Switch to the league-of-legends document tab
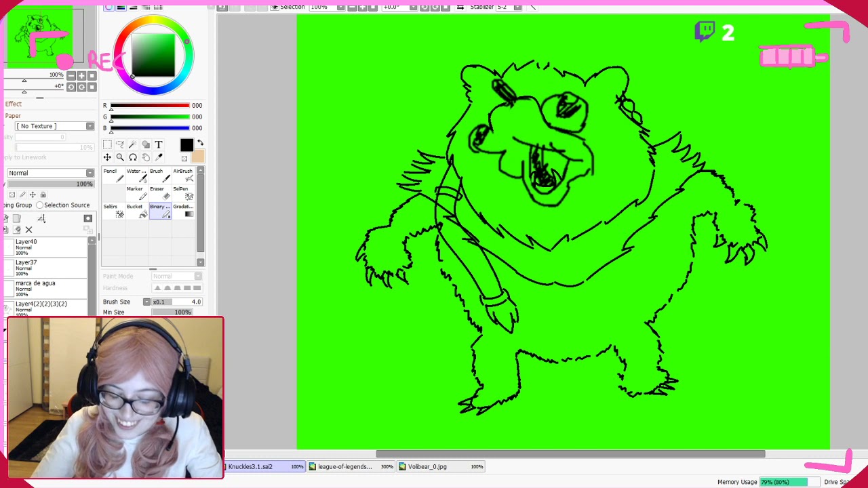 [351, 466]
